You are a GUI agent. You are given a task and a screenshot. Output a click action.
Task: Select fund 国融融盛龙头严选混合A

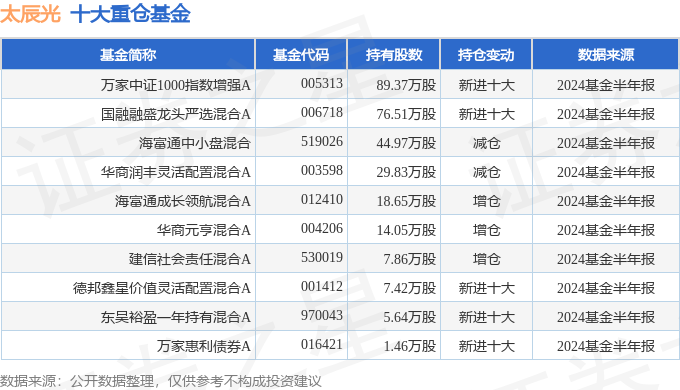176,114
